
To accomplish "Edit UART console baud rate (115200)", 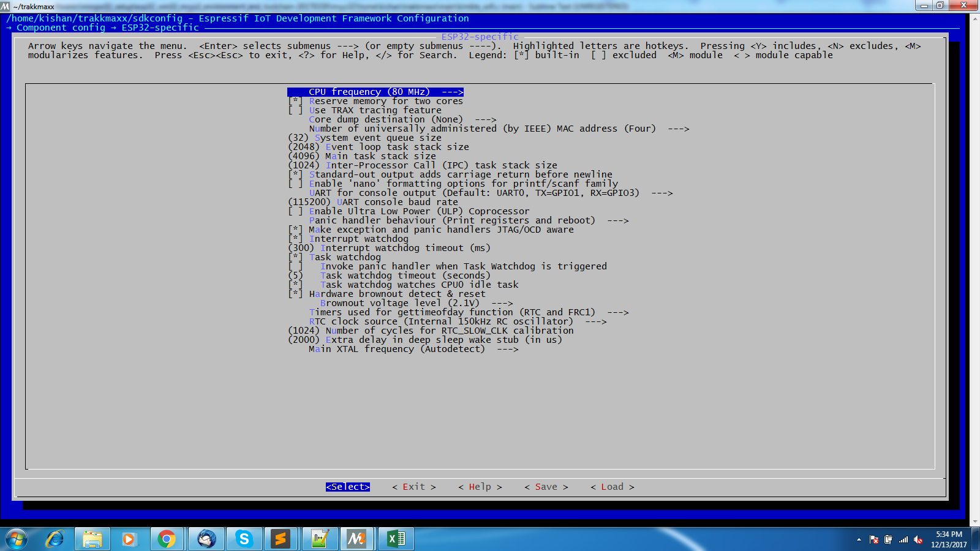I will [373, 202].
